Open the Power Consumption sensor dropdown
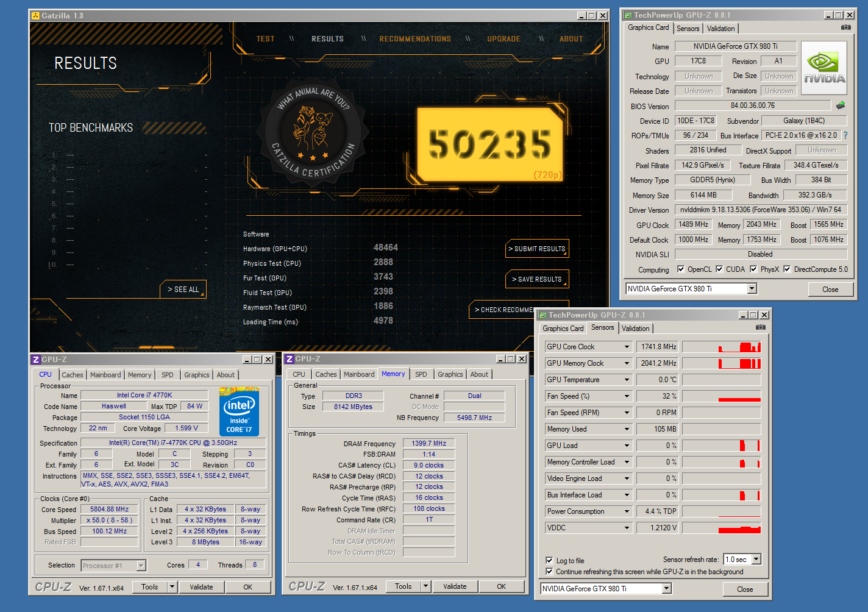The width and height of the screenshot is (868, 612). pos(627,511)
